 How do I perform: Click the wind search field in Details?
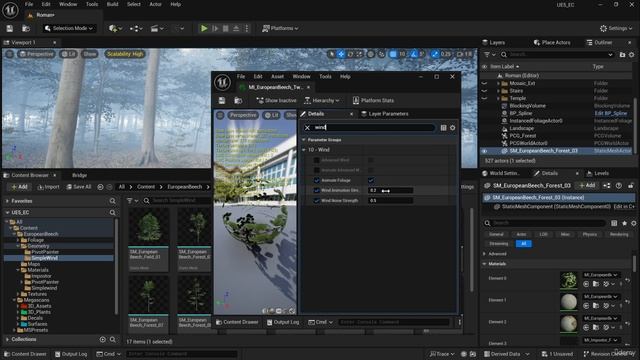click(x=373, y=128)
